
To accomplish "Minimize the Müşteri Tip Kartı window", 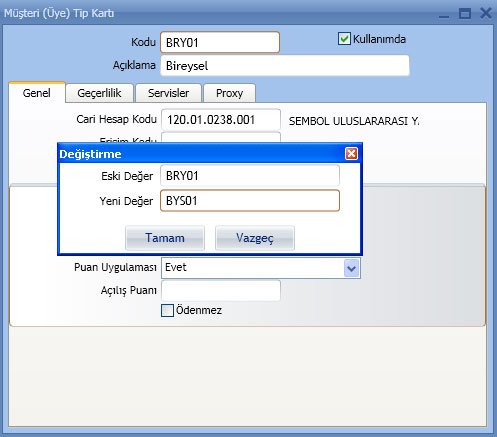I will [444, 14].
